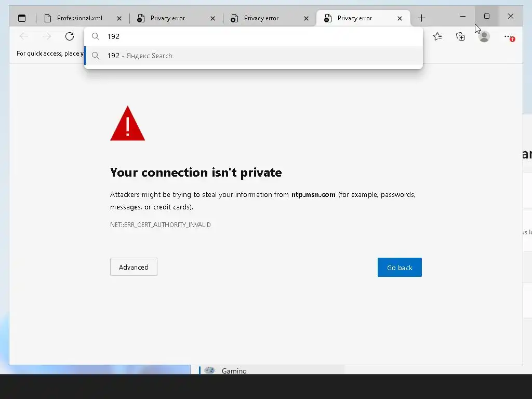Click the search magnifier in address bar
532x399 pixels.
click(96, 36)
